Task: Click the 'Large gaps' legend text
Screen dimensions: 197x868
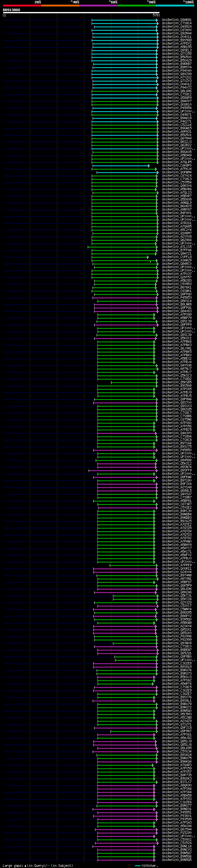Action: pos(13,865)
